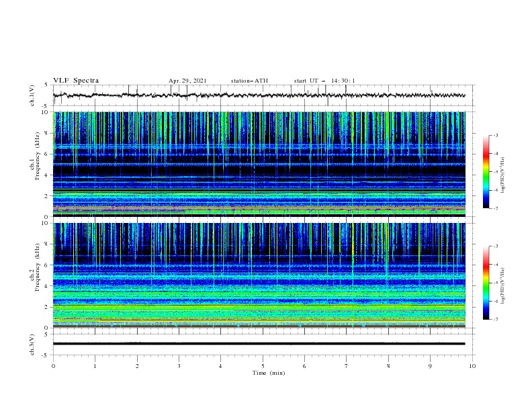The width and height of the screenshot is (532, 411).
Task: Click the 'ch.3(V)' axis label
Action: click(x=32, y=345)
